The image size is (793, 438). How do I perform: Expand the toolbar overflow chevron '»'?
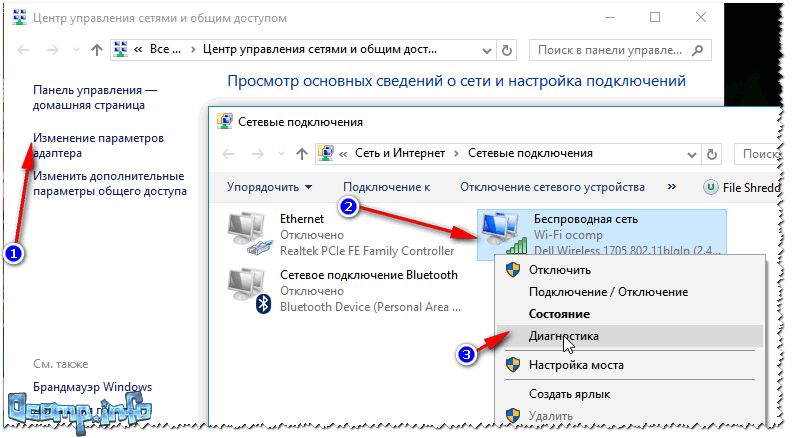point(672,187)
